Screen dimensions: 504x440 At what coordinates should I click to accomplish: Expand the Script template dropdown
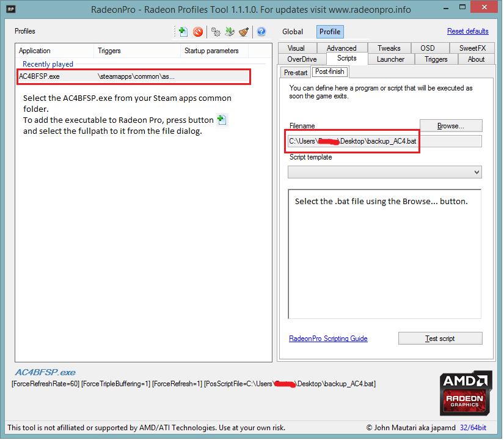tap(385, 172)
